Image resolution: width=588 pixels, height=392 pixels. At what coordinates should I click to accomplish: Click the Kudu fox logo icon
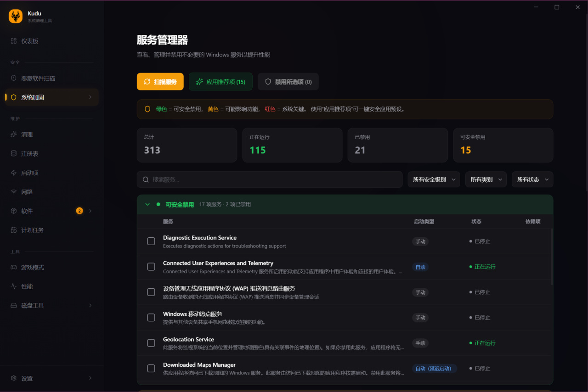coord(16,17)
